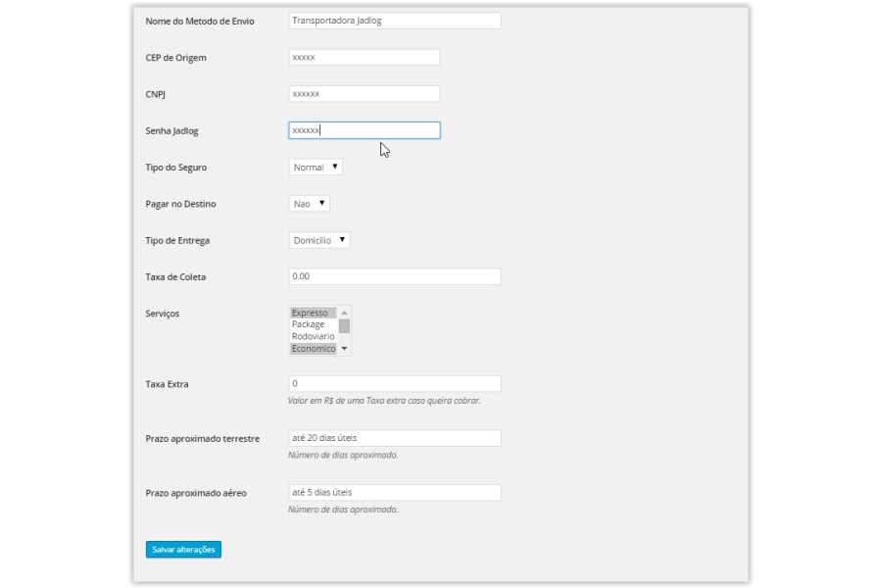This screenshot has width=882, height=588.
Task: Select the Senha Jadlog field
Action: [x=364, y=130]
